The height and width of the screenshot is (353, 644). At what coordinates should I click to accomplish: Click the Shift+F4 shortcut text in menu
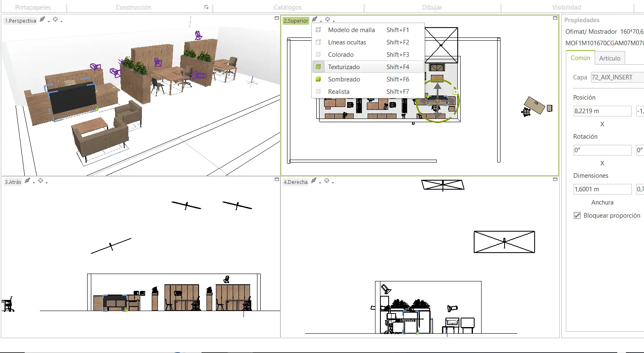(x=398, y=67)
